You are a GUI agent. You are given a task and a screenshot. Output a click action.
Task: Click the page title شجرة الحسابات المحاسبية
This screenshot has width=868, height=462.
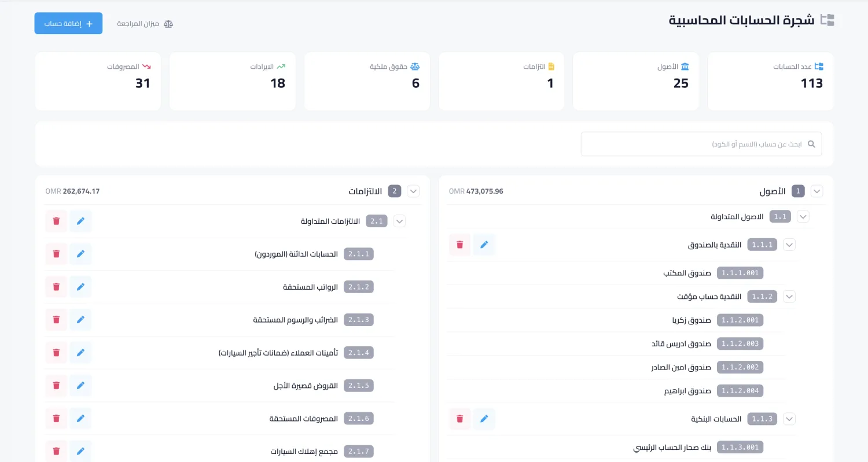coord(742,20)
